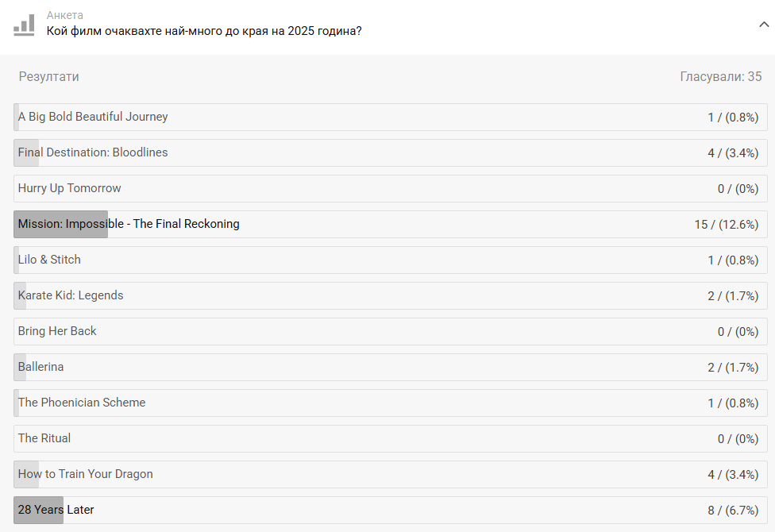
Task: Select The Phoenician Scheme row
Action: (391, 403)
